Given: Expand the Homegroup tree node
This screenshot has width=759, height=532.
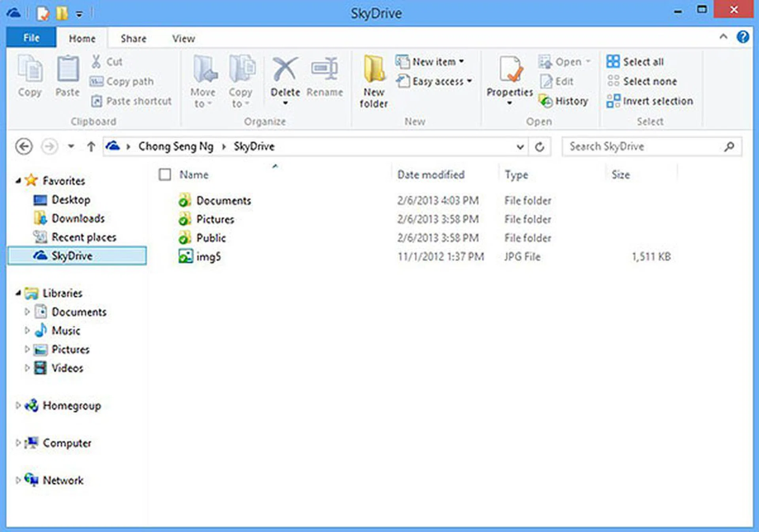Looking at the screenshot, I should click(18, 406).
